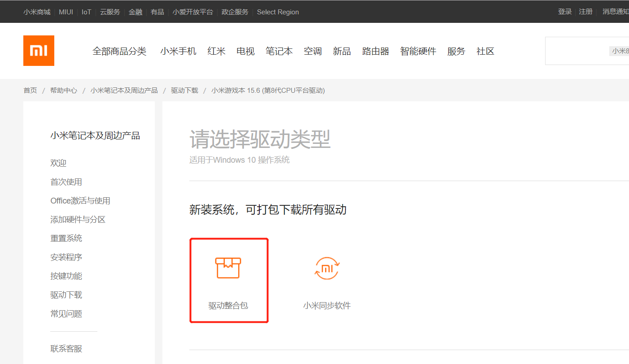Open 首次使用 in the sidebar
629x364 pixels.
(66, 182)
